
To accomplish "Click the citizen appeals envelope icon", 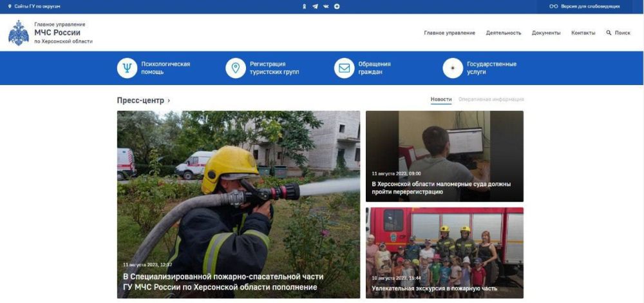I will 345,68.
